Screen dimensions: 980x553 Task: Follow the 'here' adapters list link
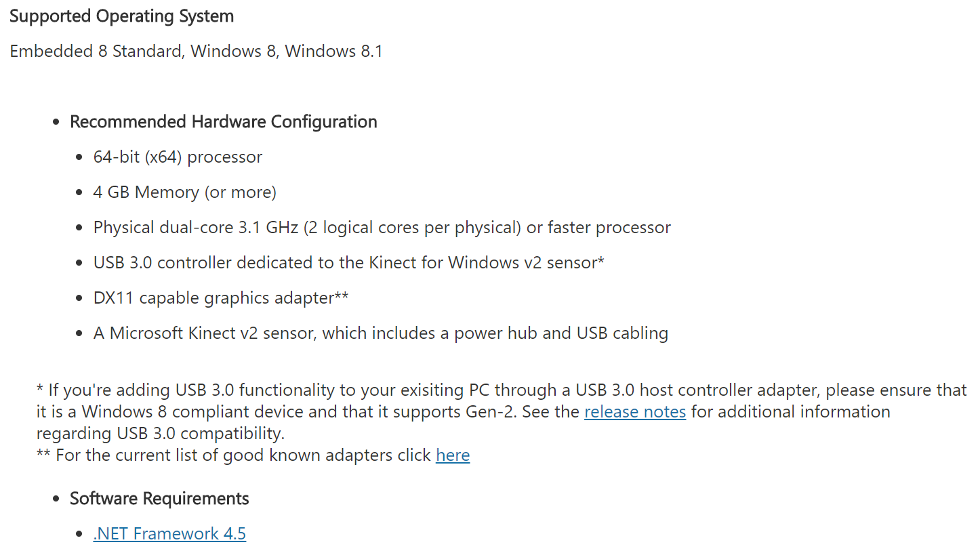point(453,455)
